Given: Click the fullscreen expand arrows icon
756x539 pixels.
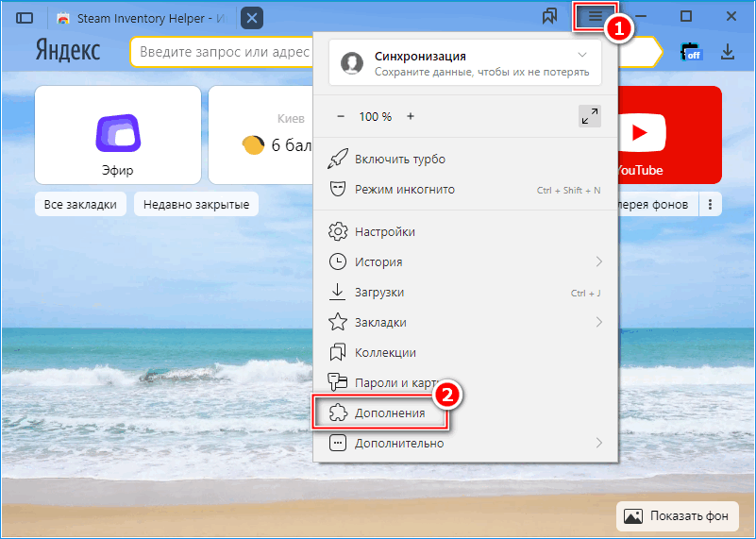Looking at the screenshot, I should coord(590,116).
